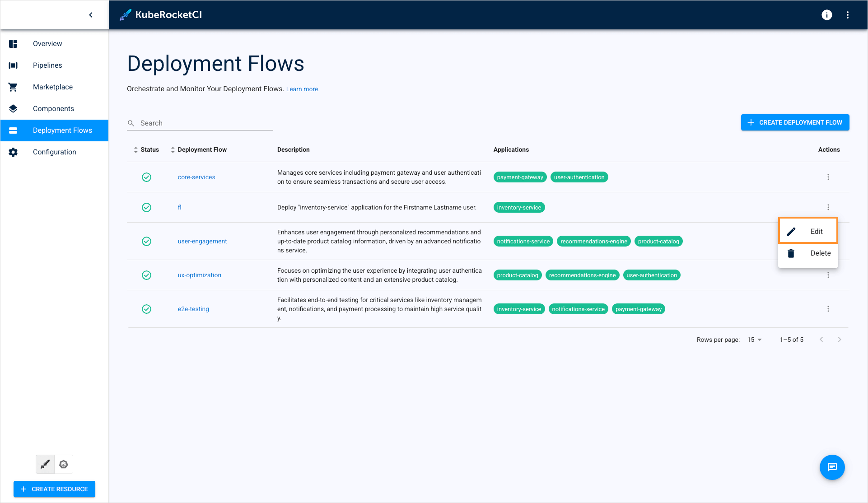Open the user-engagement deployment flow

tap(202, 241)
